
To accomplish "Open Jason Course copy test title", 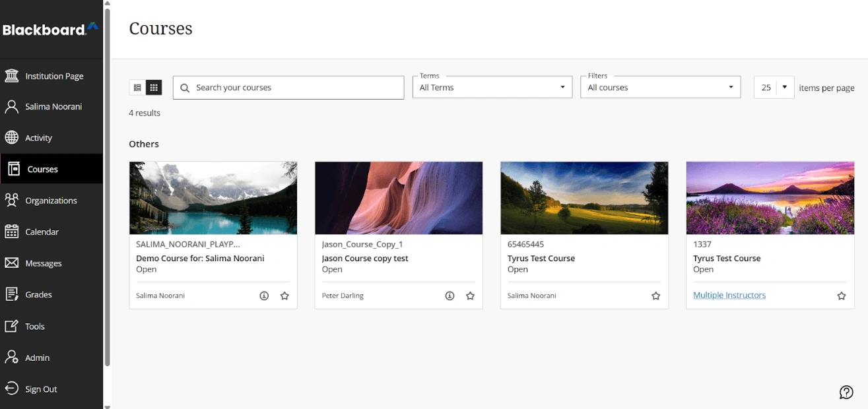I will [x=365, y=259].
